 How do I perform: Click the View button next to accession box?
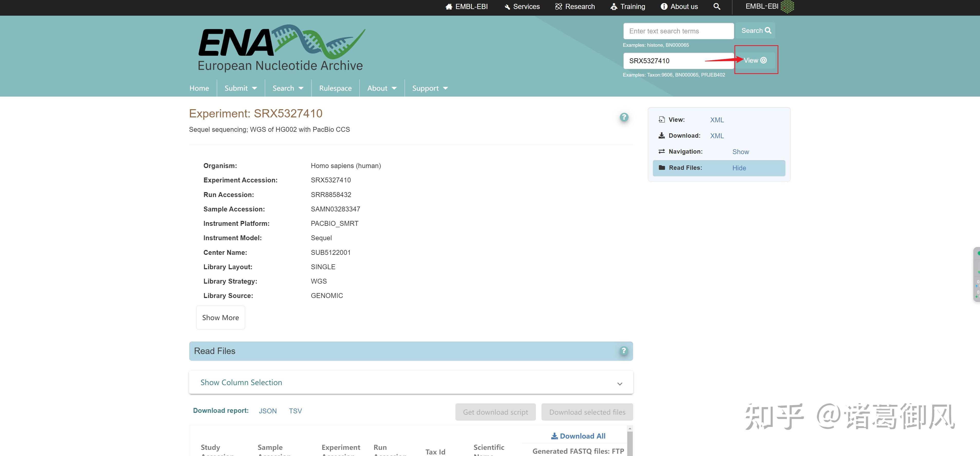[755, 60]
